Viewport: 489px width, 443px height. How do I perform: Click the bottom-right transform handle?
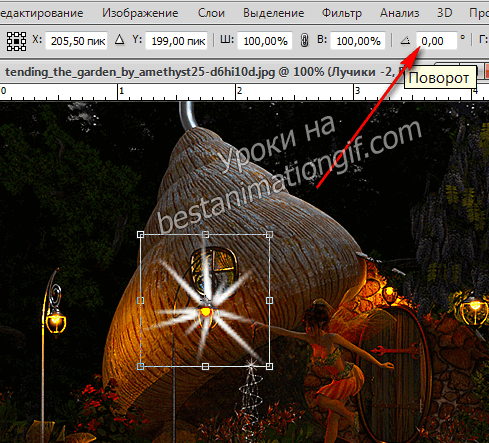pyautogui.click(x=270, y=366)
